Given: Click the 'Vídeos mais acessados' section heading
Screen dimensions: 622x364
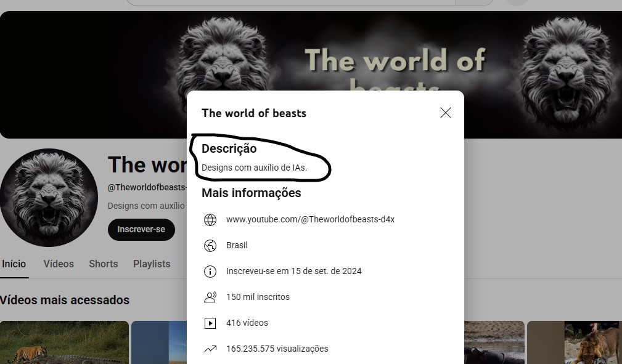Looking at the screenshot, I should tap(65, 300).
